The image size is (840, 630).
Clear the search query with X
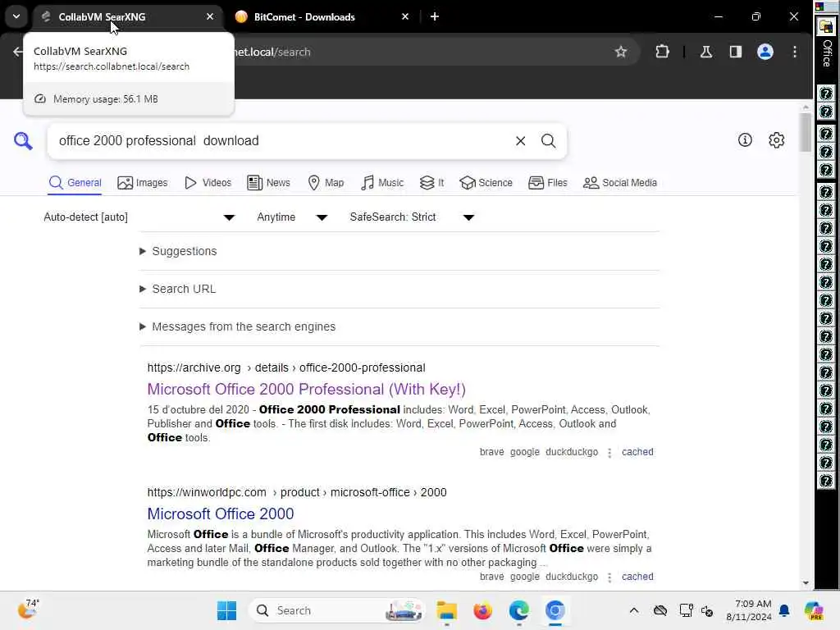[520, 141]
